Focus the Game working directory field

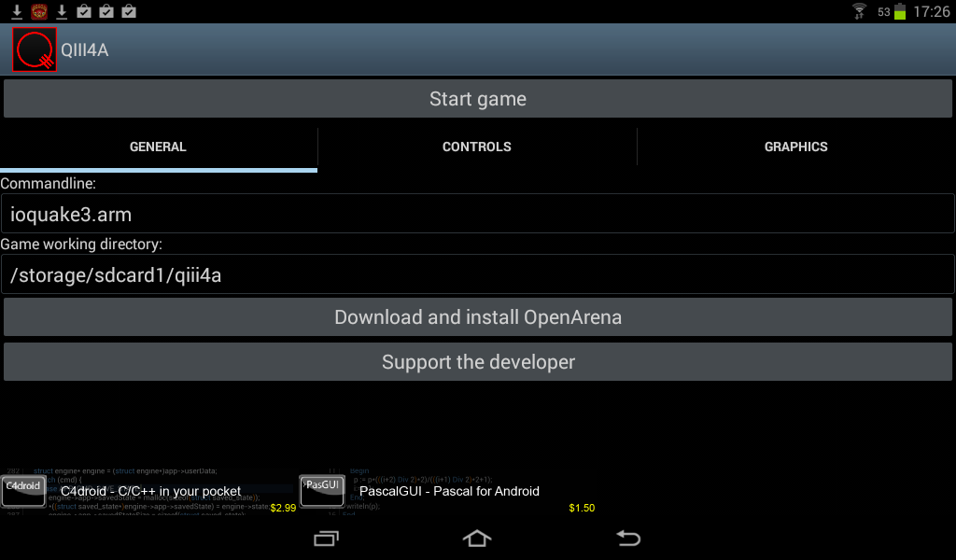click(x=478, y=274)
